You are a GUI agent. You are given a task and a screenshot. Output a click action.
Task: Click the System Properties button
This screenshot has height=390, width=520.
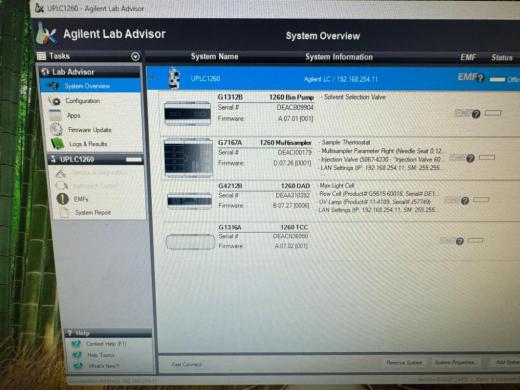(x=455, y=362)
